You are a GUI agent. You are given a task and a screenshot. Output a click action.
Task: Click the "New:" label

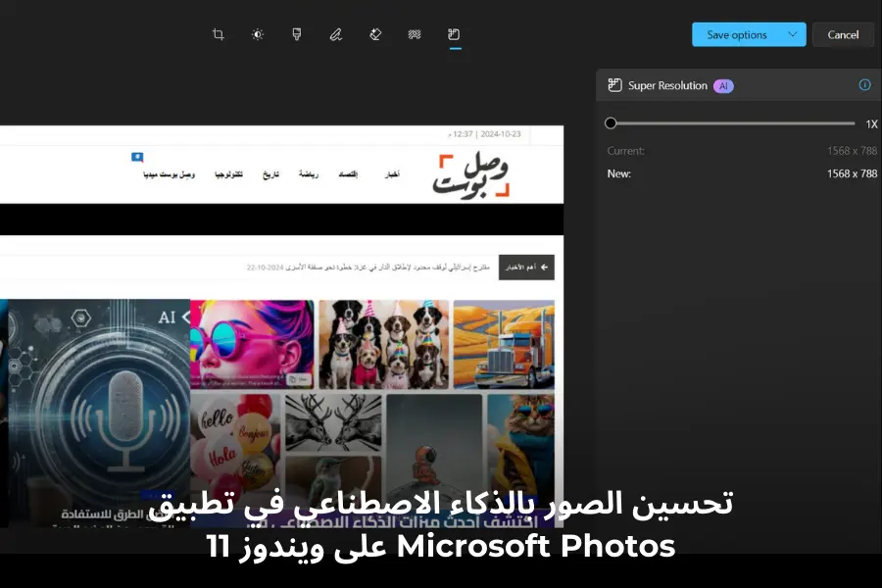pos(618,173)
